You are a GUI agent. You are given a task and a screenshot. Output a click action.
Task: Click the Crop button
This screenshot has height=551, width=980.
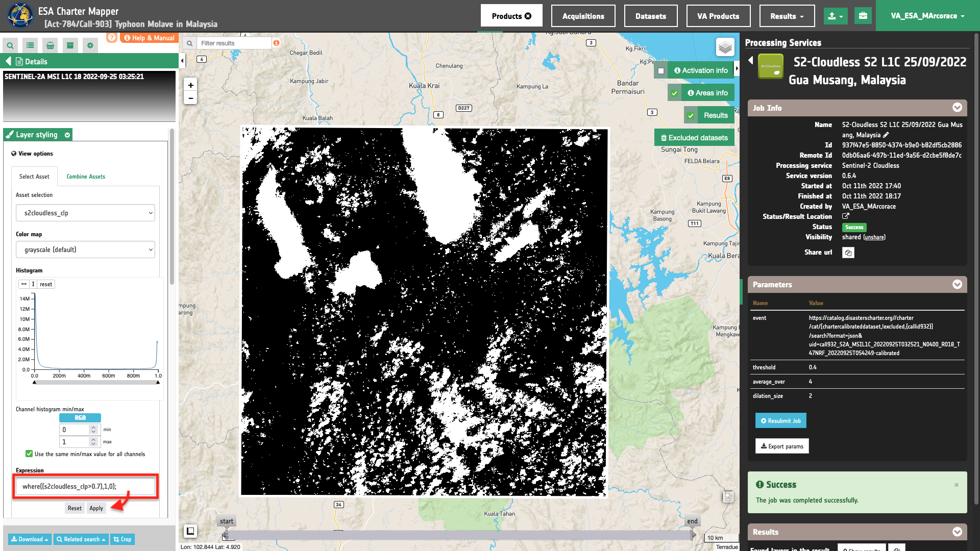[x=122, y=539]
